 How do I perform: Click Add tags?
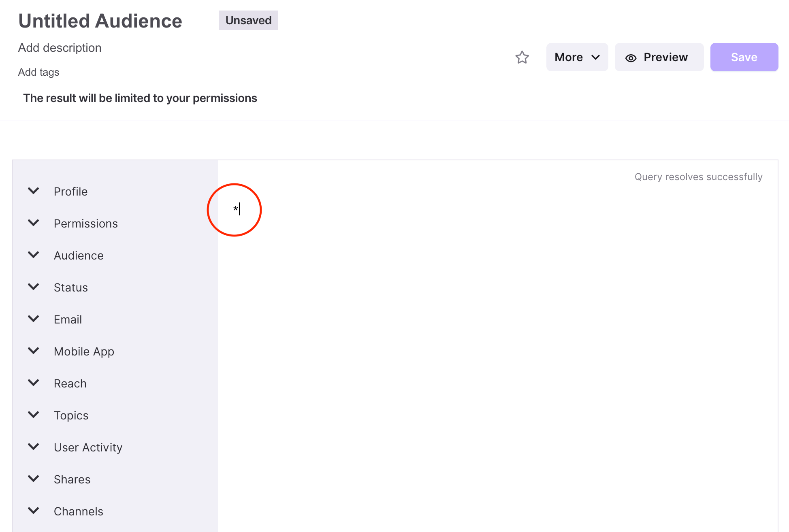click(x=38, y=72)
